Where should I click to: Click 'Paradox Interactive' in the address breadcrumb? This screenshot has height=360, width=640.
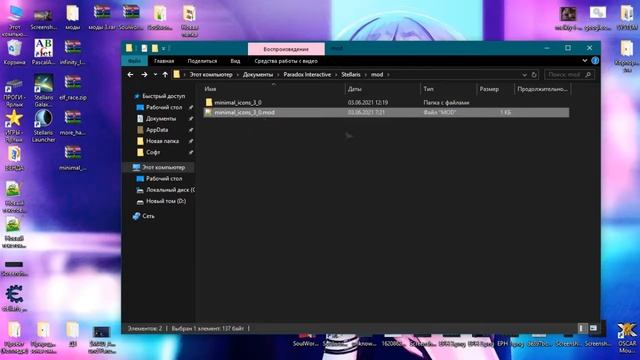pyautogui.click(x=307, y=75)
